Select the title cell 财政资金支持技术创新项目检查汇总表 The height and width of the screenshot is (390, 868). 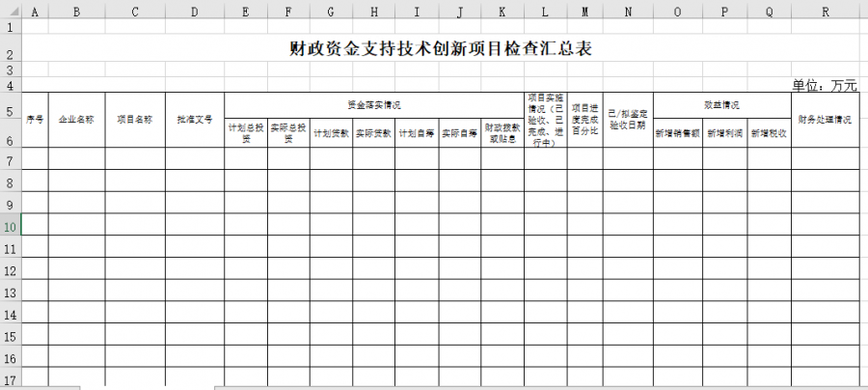[441, 47]
